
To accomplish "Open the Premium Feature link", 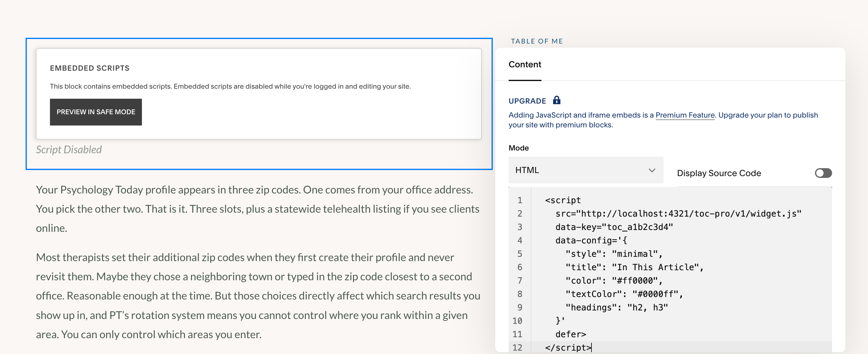I will (685, 115).
